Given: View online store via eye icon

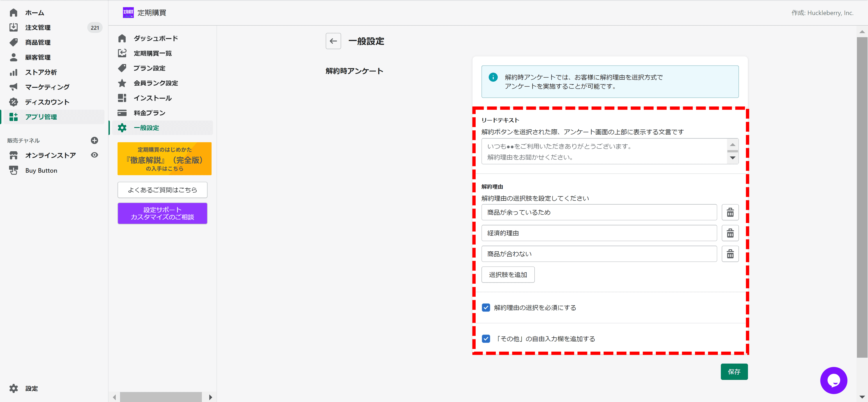Looking at the screenshot, I should 94,155.
